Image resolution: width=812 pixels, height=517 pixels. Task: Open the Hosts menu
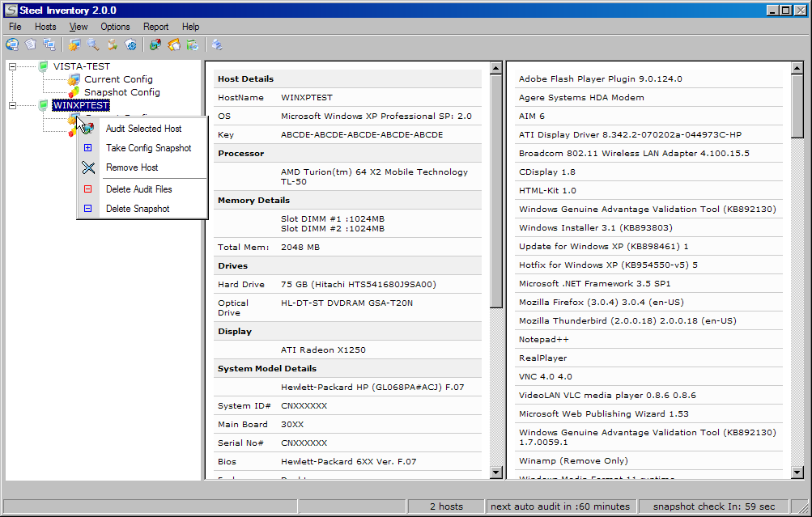click(45, 27)
